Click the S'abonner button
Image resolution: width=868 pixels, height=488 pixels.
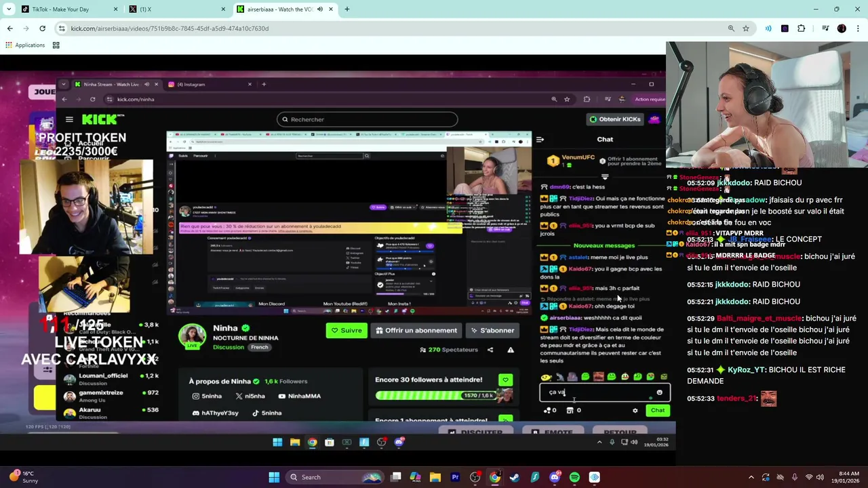coord(492,330)
